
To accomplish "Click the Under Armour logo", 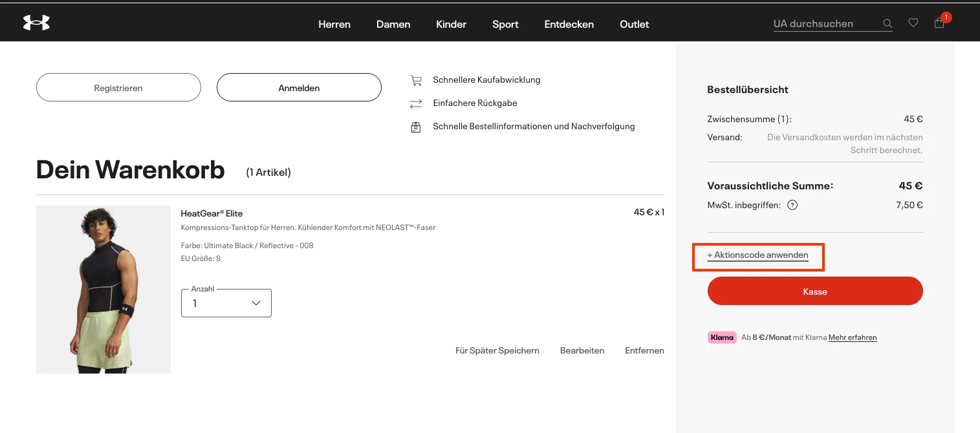I will coord(36,23).
